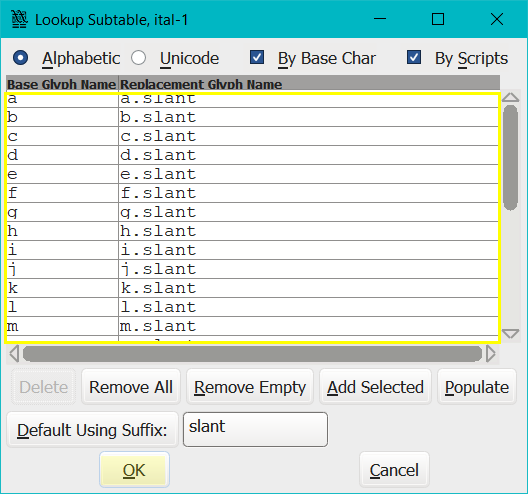528x494 pixels.
Task: Click the horizontal scrollbar left arrow
Action: [x=14, y=354]
